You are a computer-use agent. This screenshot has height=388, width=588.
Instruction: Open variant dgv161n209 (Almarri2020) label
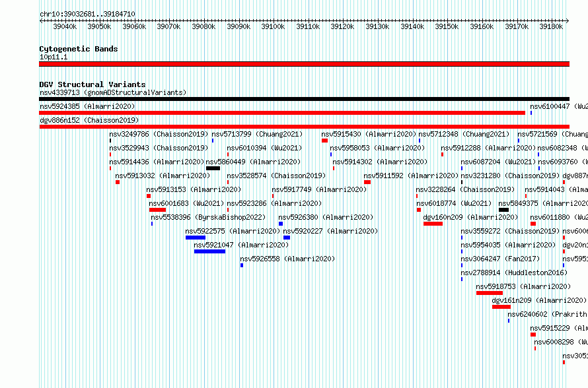point(539,300)
